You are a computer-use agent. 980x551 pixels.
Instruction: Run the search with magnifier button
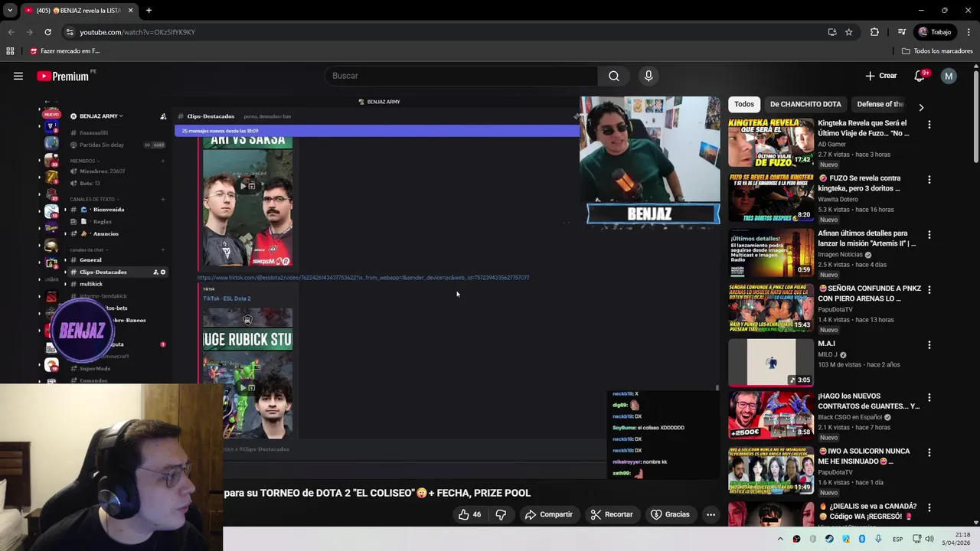coord(613,76)
